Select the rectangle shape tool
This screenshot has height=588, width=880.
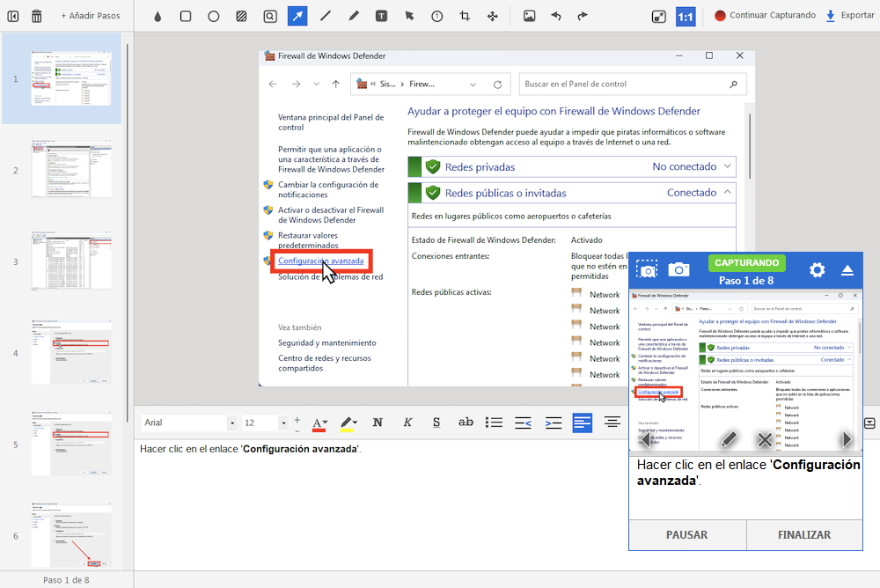pyautogui.click(x=186, y=17)
